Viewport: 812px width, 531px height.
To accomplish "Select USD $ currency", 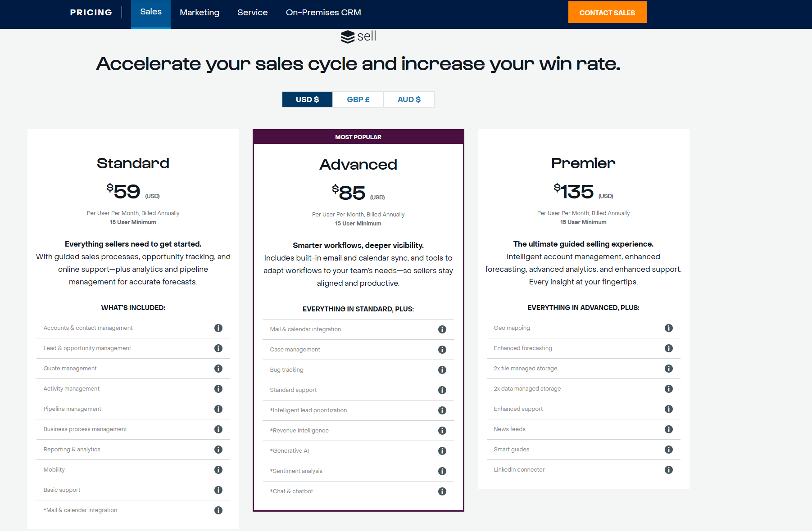I will point(307,99).
